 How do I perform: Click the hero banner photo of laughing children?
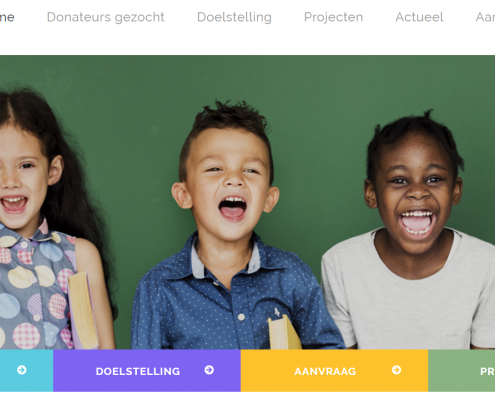pos(247,202)
